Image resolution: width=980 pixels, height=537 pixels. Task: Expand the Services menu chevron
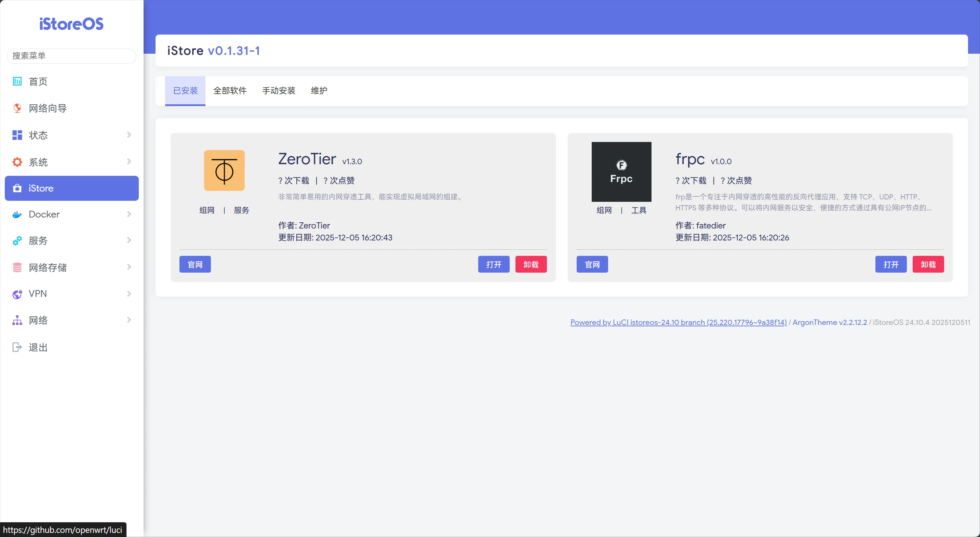pos(129,240)
